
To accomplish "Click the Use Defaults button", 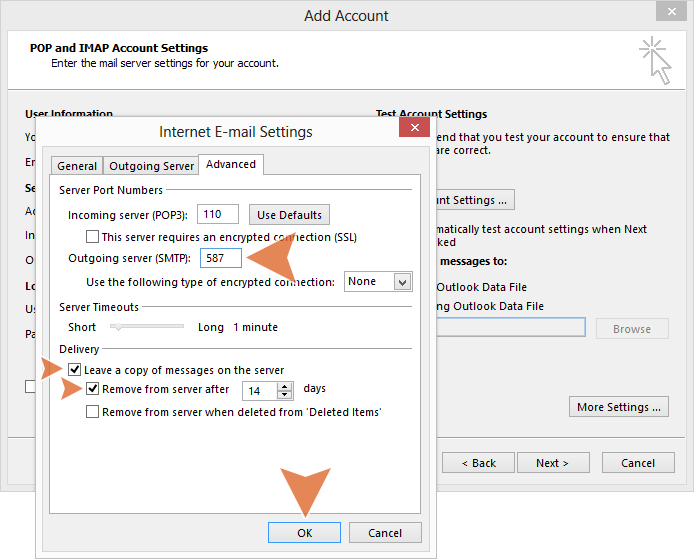I will coord(289,215).
